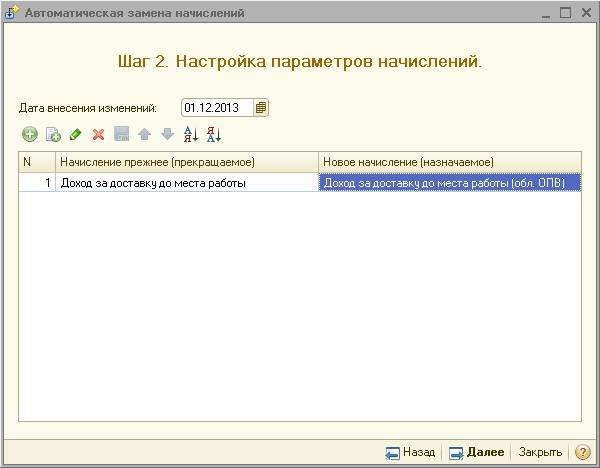Click the green Add row icon
Screen dimensions: 600x468
tap(30, 134)
